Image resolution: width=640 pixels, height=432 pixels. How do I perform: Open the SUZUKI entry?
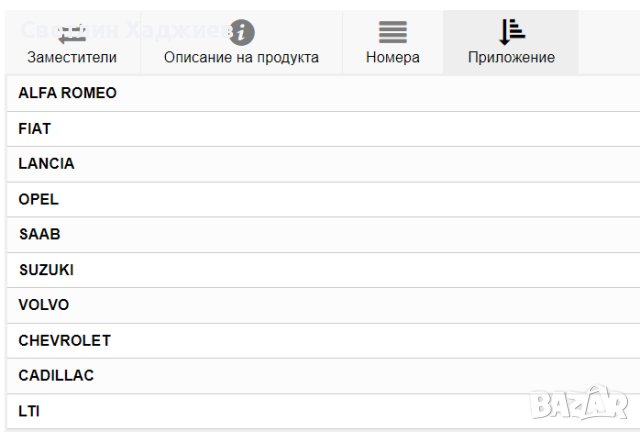pos(46,270)
